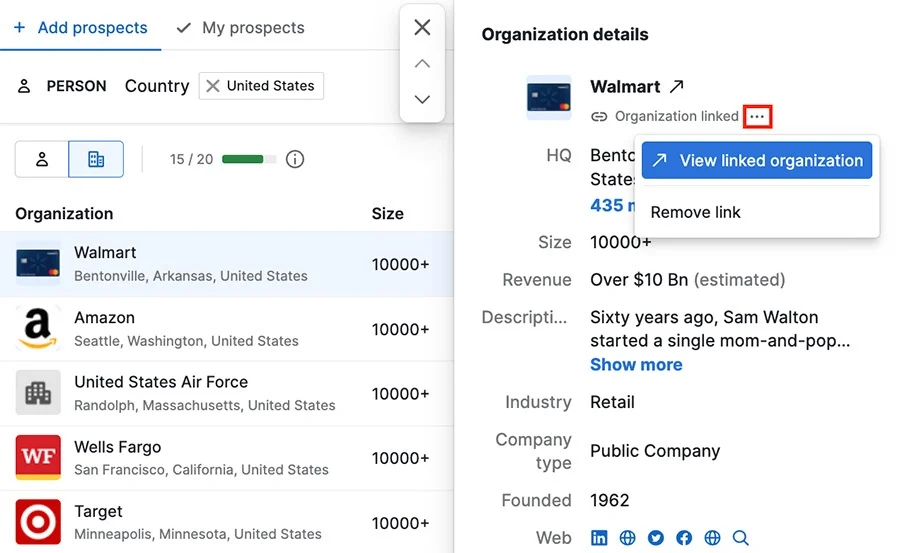Click the Size column header

[x=387, y=214]
